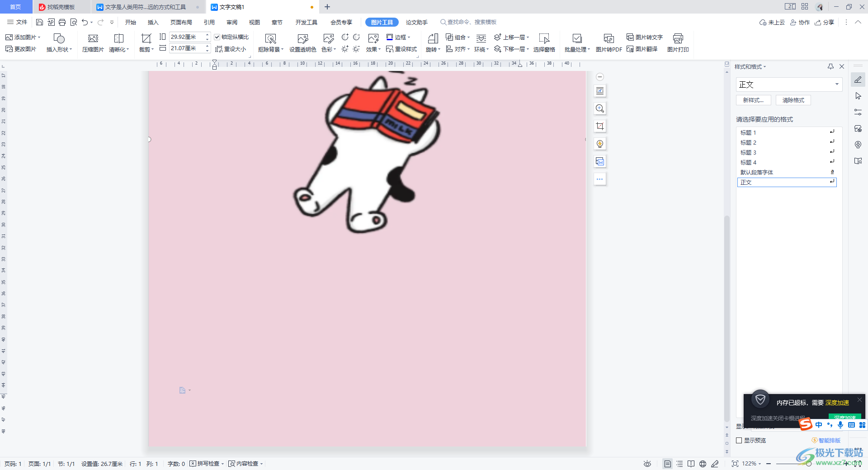Click the floating zoom magnifier icon

[600, 109]
